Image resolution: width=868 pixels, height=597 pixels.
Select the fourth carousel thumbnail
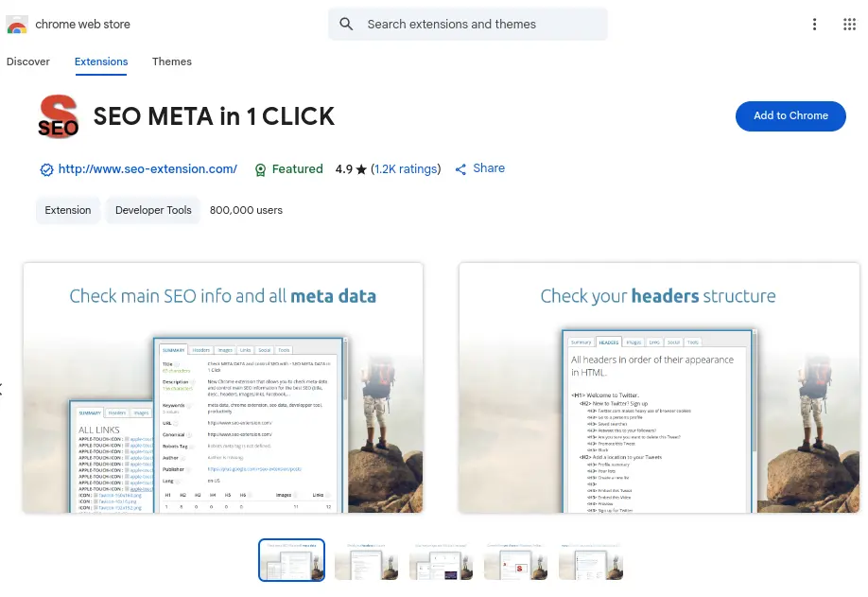[516, 560]
